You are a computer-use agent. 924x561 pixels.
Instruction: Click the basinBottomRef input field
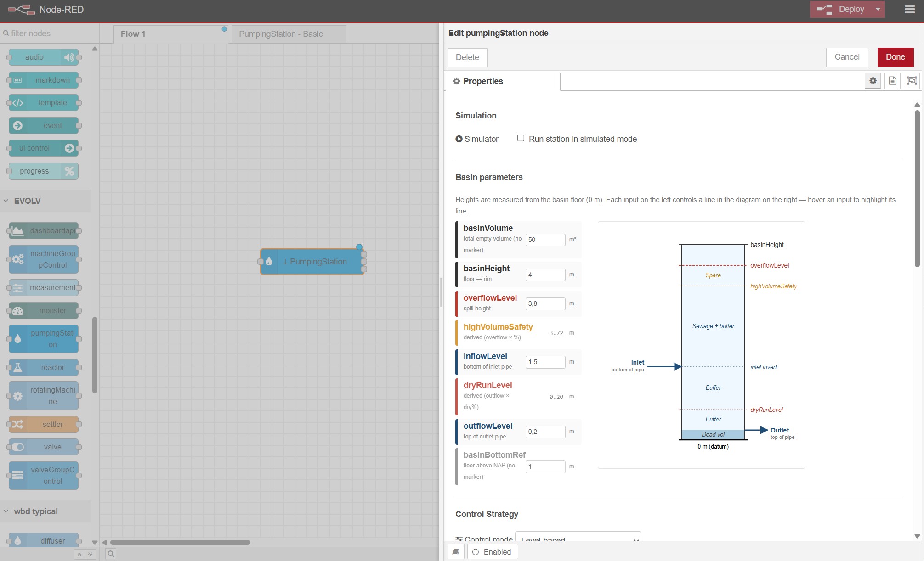[x=545, y=466]
